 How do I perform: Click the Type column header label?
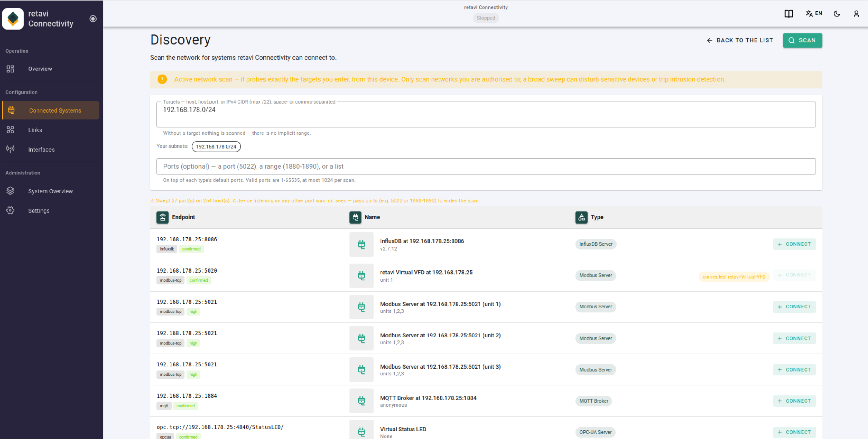point(597,218)
